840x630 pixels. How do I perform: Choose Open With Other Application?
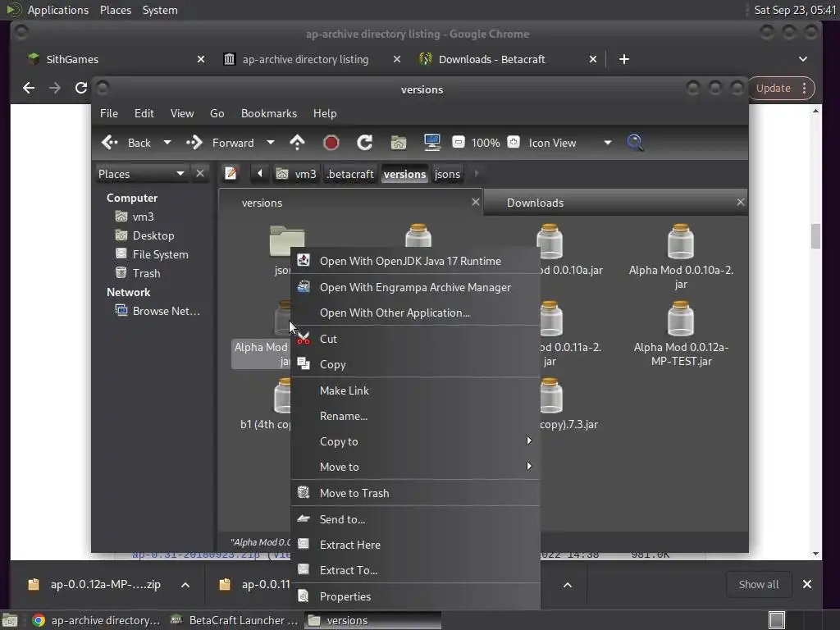415,313
